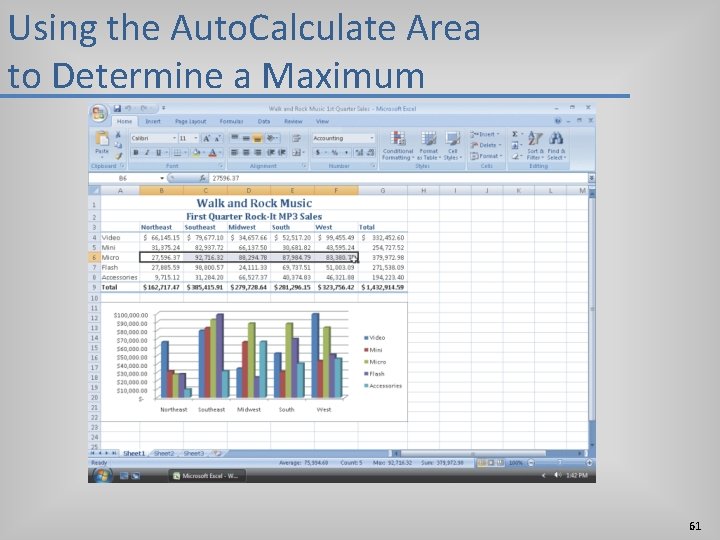Toggle Bottom Align highlighted button
The image size is (720, 540).
pyautogui.click(x=258, y=138)
